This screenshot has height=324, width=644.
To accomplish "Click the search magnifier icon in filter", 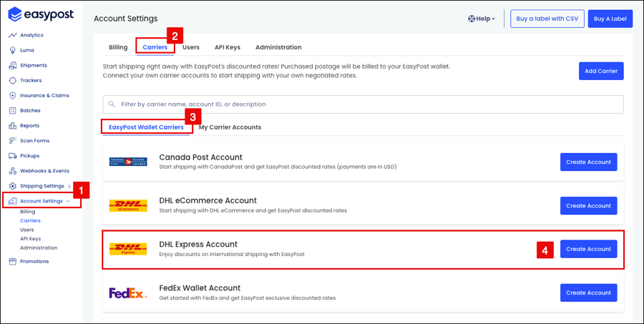I will [x=112, y=104].
